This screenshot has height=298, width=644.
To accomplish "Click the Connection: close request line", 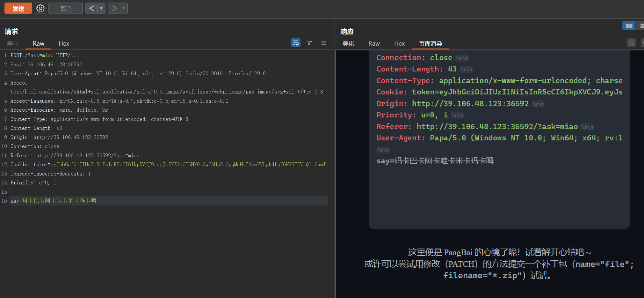I will coord(35,146).
